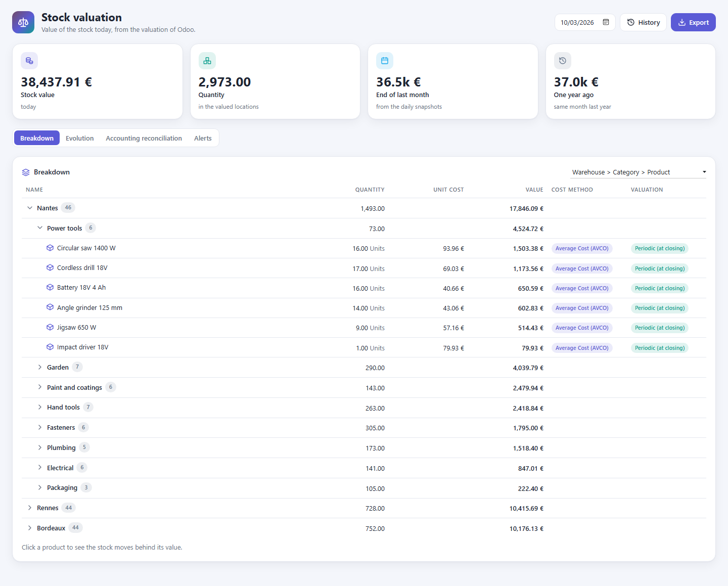Click the QUANTITY column header
728x586 pixels.
[370, 190]
